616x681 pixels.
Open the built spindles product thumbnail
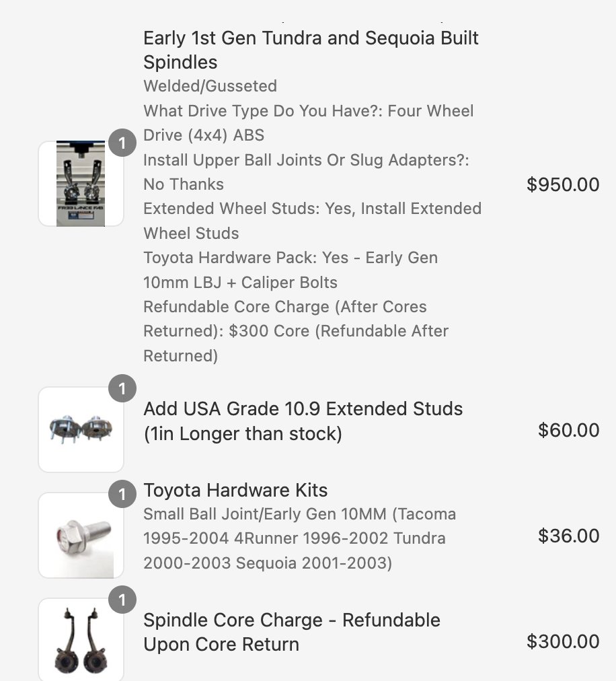click(81, 183)
